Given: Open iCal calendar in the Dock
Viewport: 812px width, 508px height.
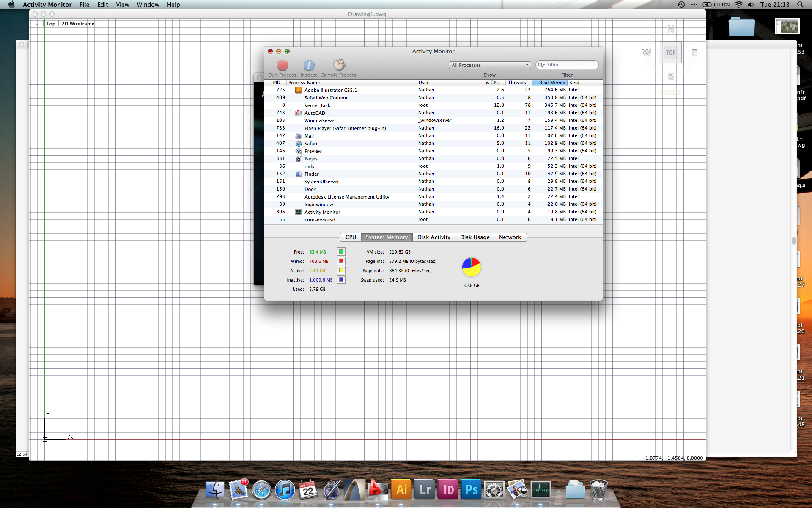Looking at the screenshot, I should 308,490.
